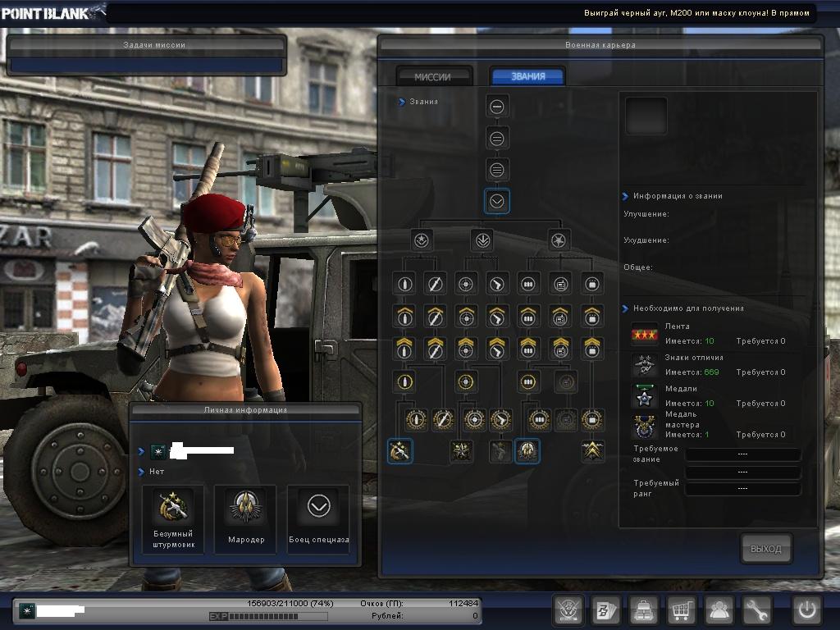Click the Знаки отличия insignia icon
The height and width of the screenshot is (630, 840).
click(x=645, y=365)
